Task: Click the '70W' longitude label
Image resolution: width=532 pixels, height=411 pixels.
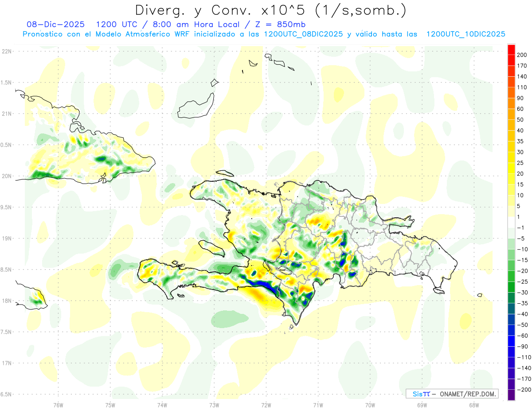Action: coord(370,405)
